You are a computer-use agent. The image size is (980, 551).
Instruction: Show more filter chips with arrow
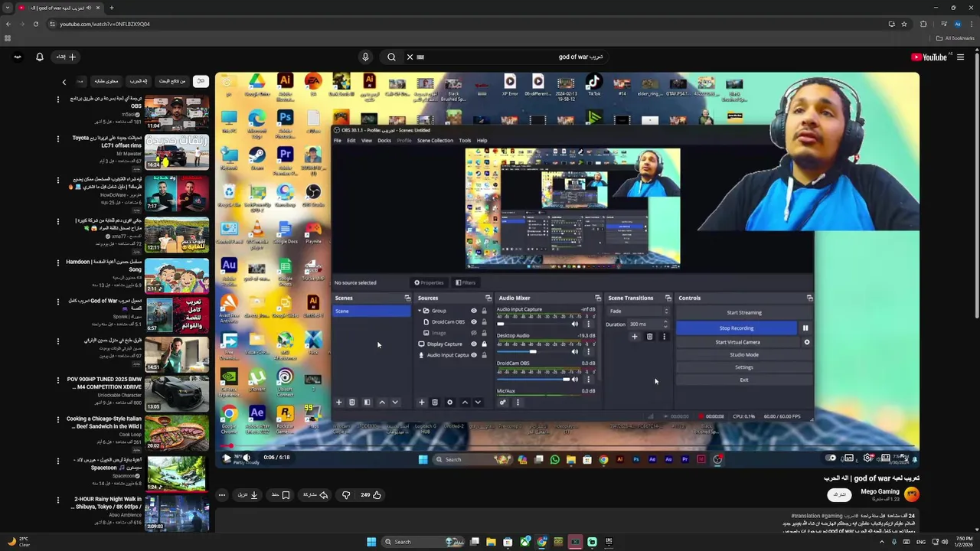pyautogui.click(x=64, y=81)
